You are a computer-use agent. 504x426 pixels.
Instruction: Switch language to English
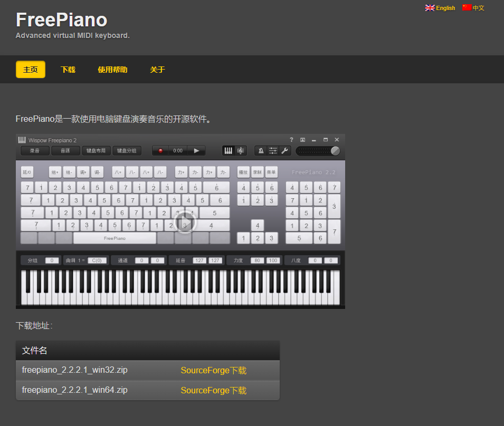445,8
